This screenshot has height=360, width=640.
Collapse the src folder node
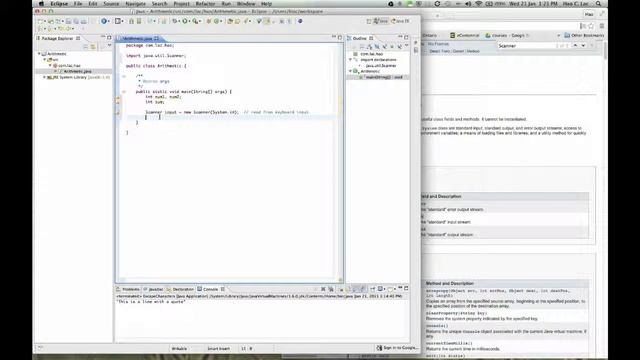tap(44, 60)
